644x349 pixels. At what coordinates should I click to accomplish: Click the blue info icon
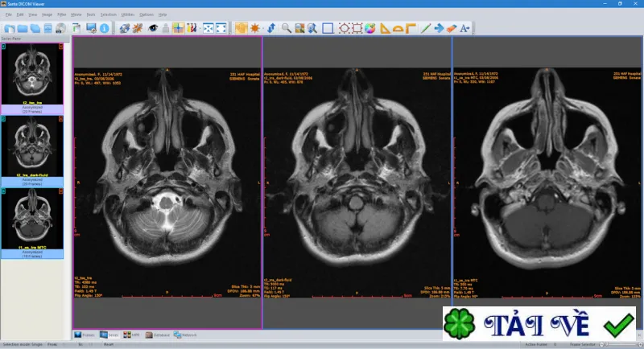(x=105, y=28)
